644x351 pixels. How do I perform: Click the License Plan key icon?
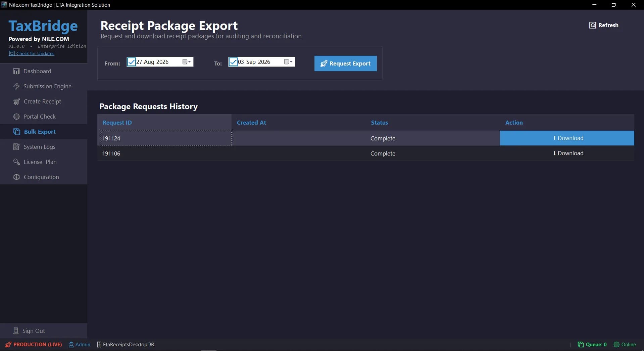[16, 162]
